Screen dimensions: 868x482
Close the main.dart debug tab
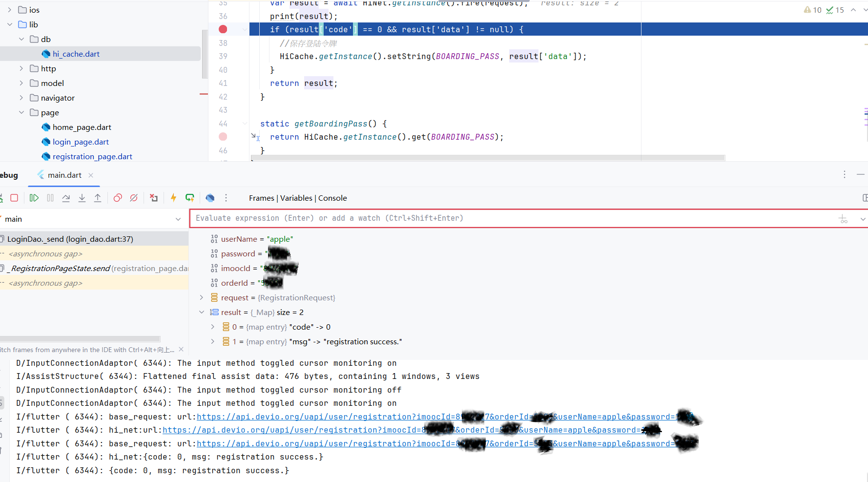[91, 175]
